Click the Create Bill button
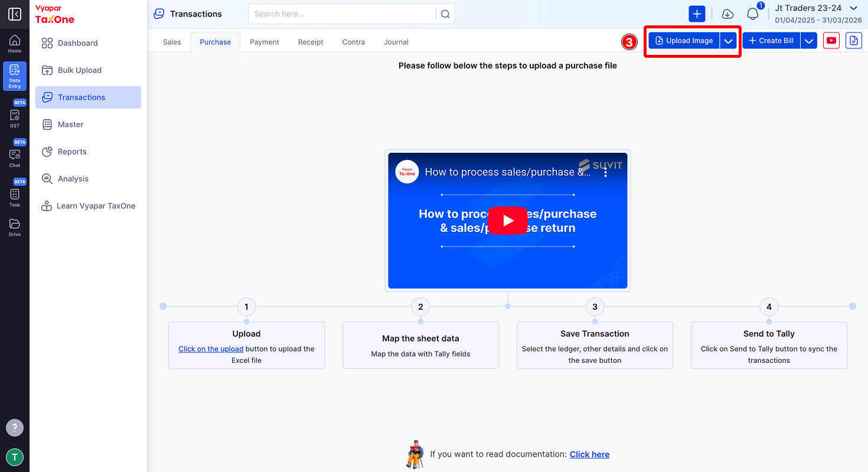 tap(771, 41)
